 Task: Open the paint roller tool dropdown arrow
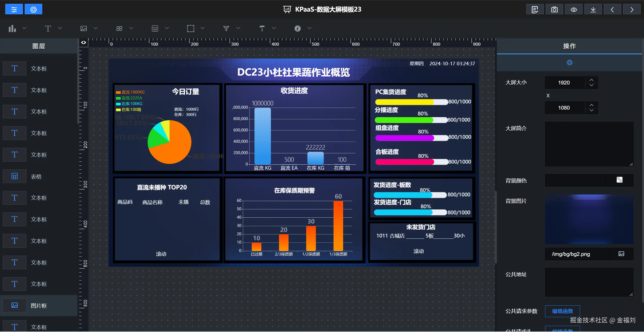pos(274,28)
